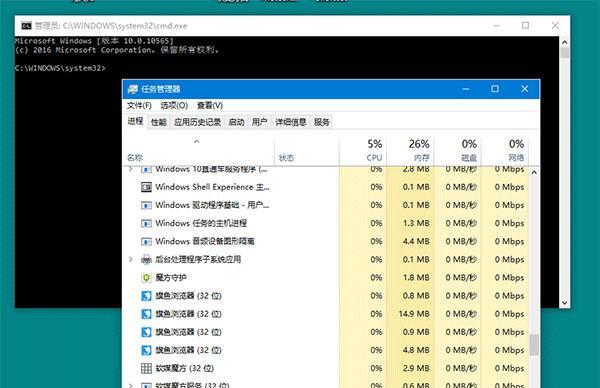The image size is (600, 388).
Task: Click the cmd window scrollbar thumb
Action: click(x=564, y=52)
